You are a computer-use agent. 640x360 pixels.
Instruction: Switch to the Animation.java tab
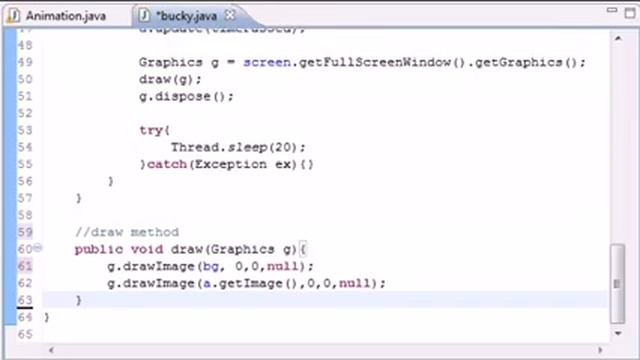(x=65, y=16)
